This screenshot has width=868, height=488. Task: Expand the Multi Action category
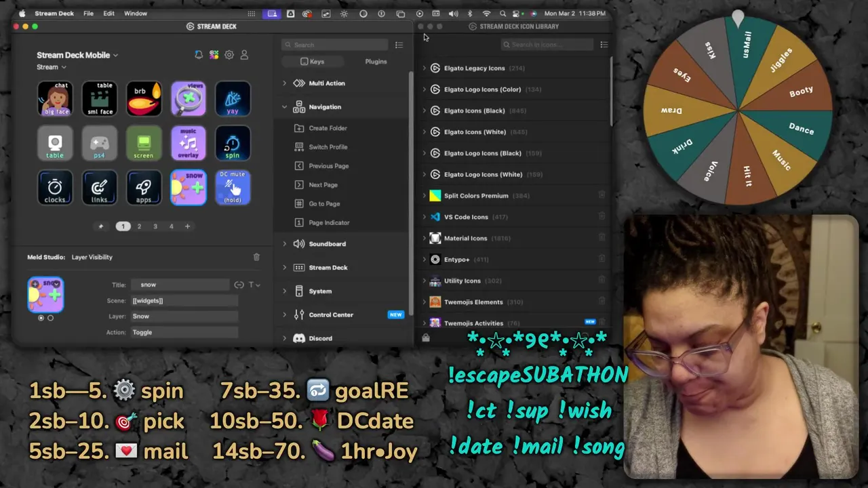pyautogui.click(x=284, y=83)
